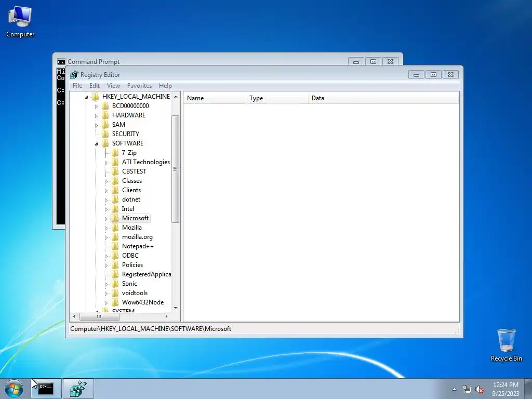The height and width of the screenshot is (399, 532).
Task: Click the CBSTEST folder icon
Action: pos(115,171)
